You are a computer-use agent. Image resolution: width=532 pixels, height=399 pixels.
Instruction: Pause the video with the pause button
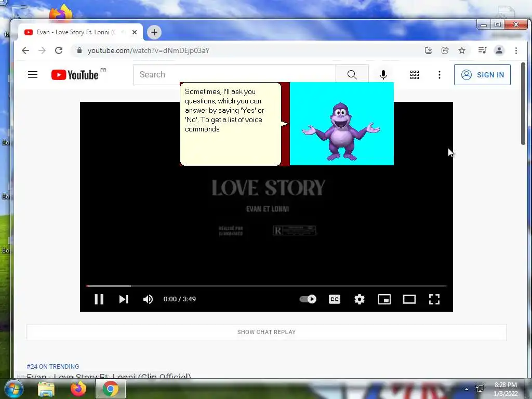(x=99, y=299)
